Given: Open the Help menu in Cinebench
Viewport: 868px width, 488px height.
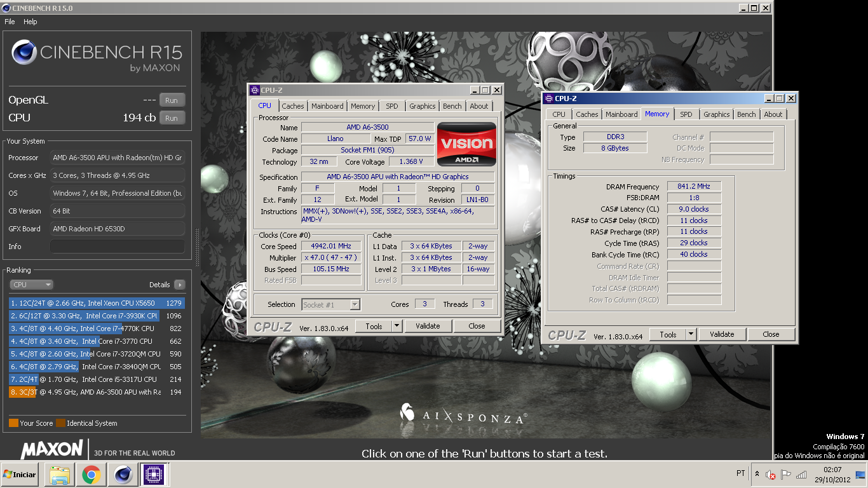Looking at the screenshot, I should tap(31, 22).
